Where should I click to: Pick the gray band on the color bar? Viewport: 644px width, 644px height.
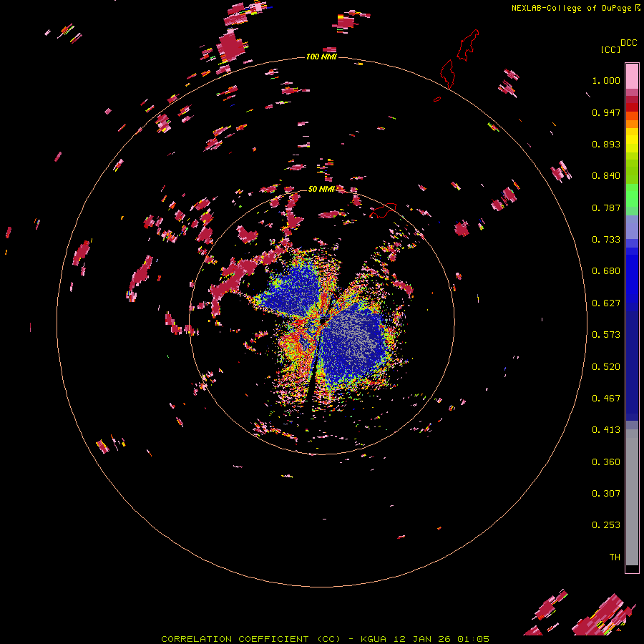point(632,497)
